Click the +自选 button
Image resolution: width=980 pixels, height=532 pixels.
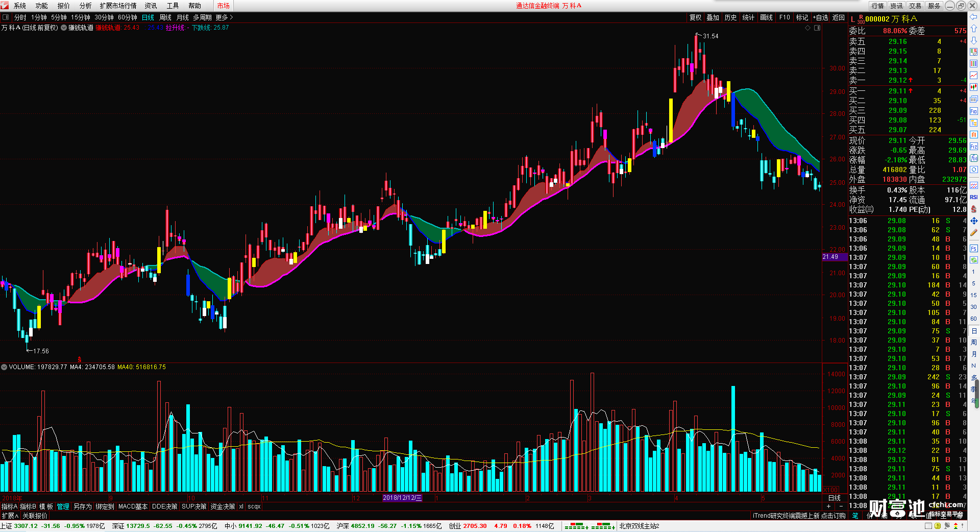(x=821, y=17)
